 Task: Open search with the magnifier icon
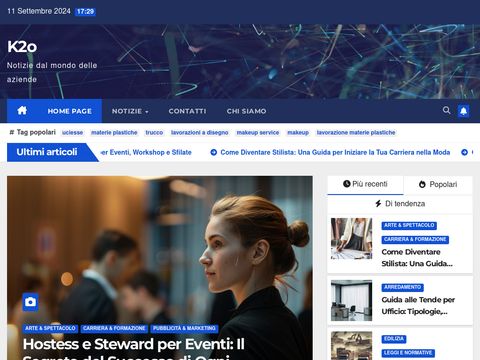(x=446, y=110)
